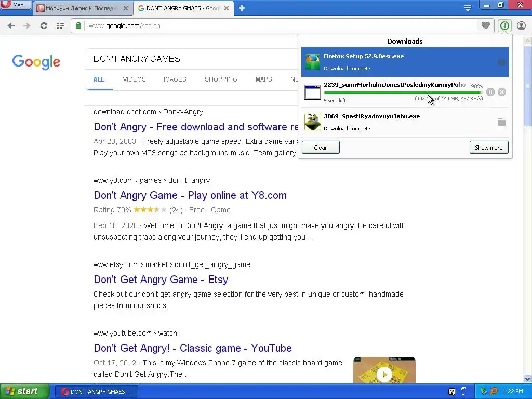Click the taskbar clock 1:22 PM
532x399 pixels.
click(x=513, y=391)
